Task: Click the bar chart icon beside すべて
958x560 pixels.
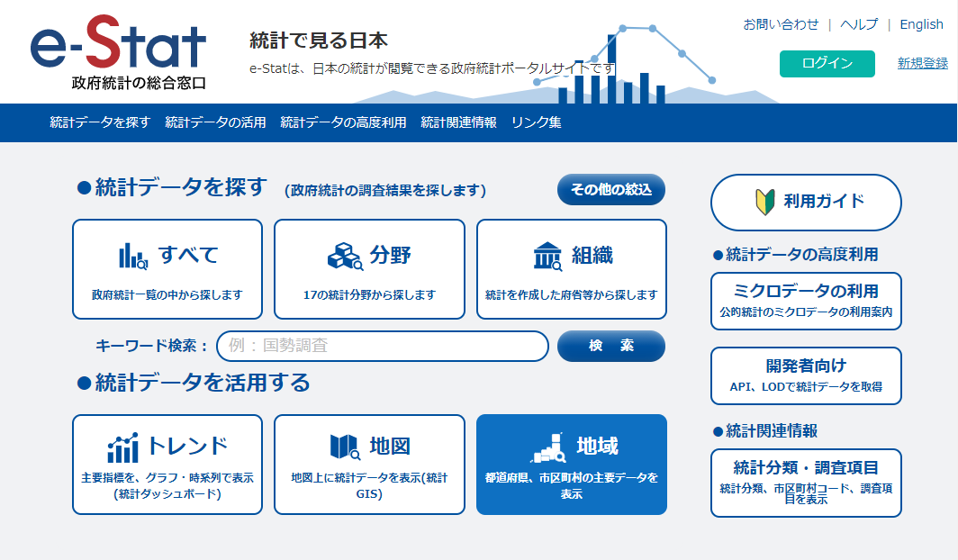Action: tap(133, 257)
